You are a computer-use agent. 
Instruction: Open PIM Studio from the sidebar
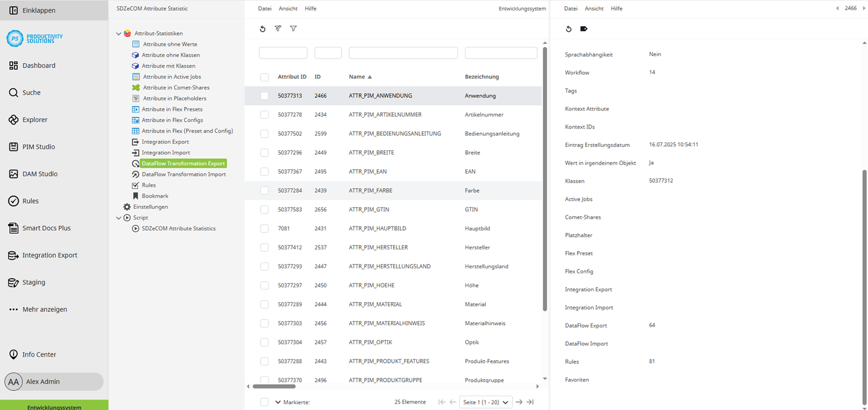point(37,147)
